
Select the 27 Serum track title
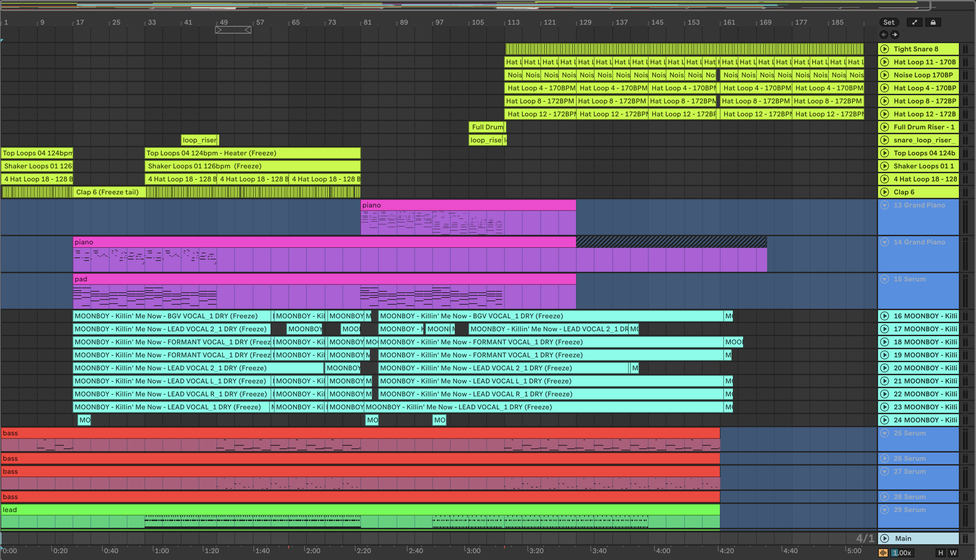click(910, 471)
